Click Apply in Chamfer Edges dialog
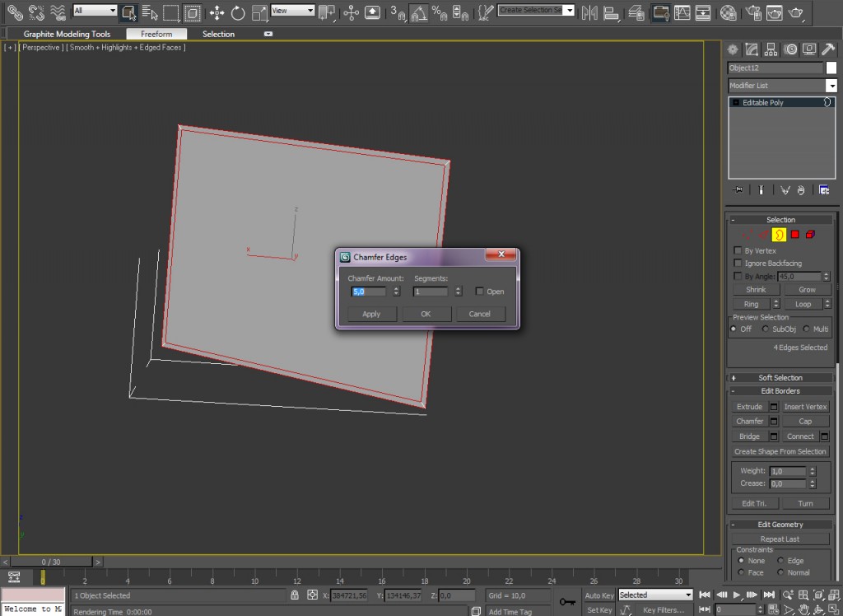The height and width of the screenshot is (616, 843). click(371, 314)
